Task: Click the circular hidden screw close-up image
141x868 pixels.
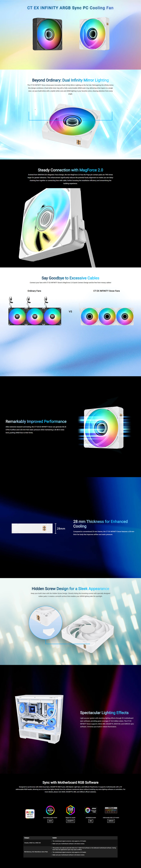Action: click(x=45, y=622)
